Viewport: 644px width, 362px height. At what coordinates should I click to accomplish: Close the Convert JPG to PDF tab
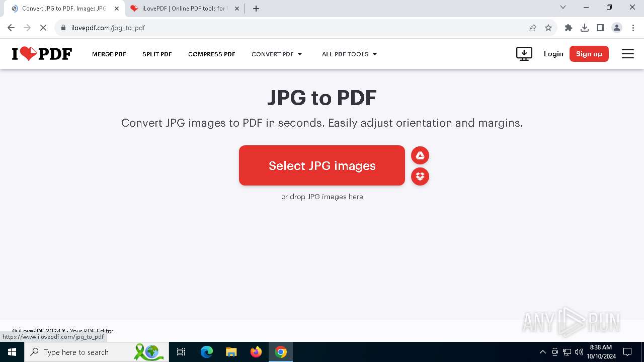click(x=117, y=9)
